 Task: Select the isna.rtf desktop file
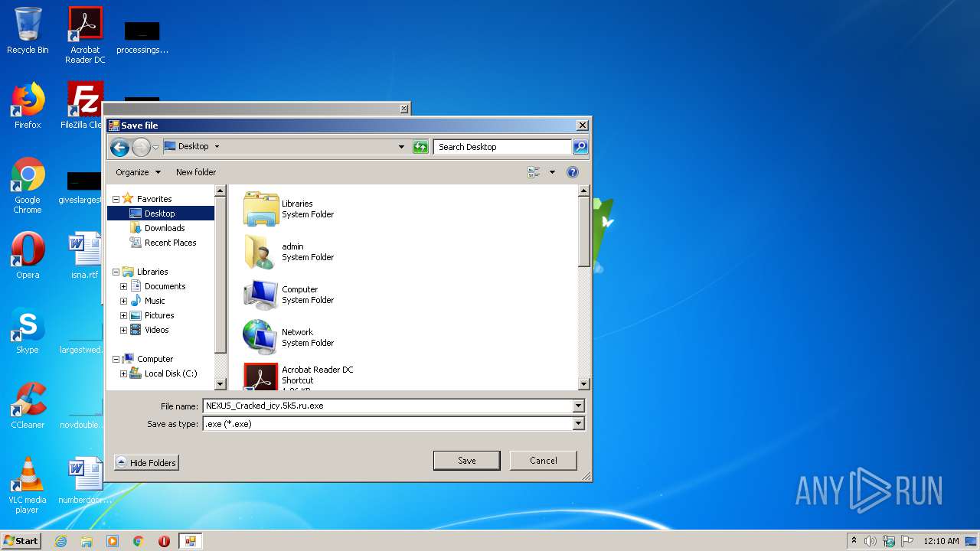pos(85,256)
